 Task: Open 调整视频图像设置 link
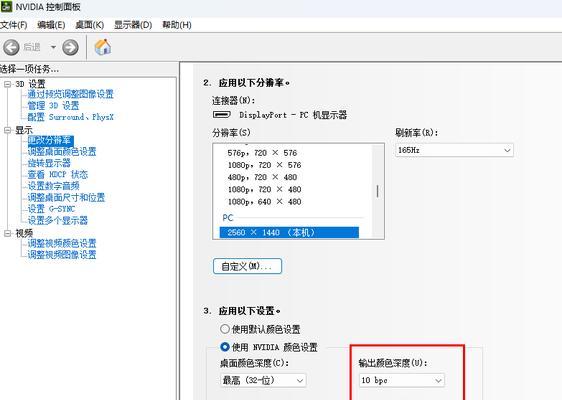pos(62,255)
